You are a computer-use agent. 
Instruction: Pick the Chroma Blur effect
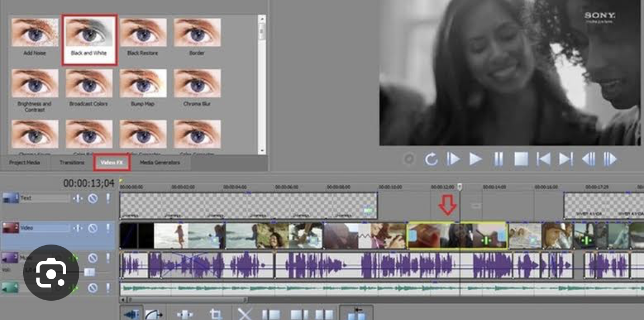197,83
